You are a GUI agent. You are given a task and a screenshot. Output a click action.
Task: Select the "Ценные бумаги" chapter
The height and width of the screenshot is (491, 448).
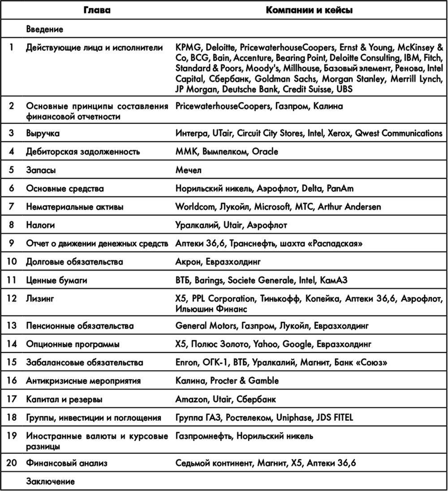[x=56, y=281]
